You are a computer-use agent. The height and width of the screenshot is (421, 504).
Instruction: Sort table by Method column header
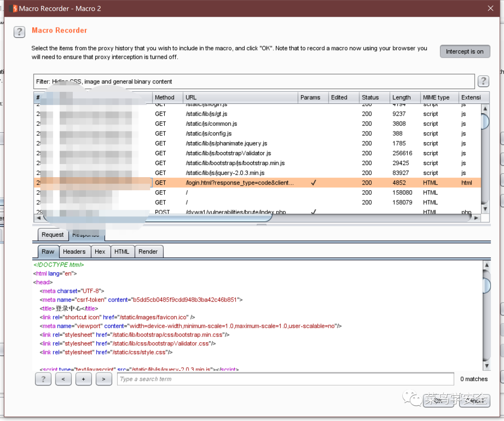[167, 97]
